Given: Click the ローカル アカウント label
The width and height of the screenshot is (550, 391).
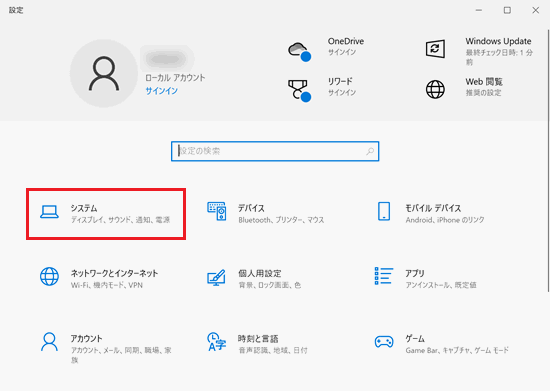Looking at the screenshot, I should point(175,78).
